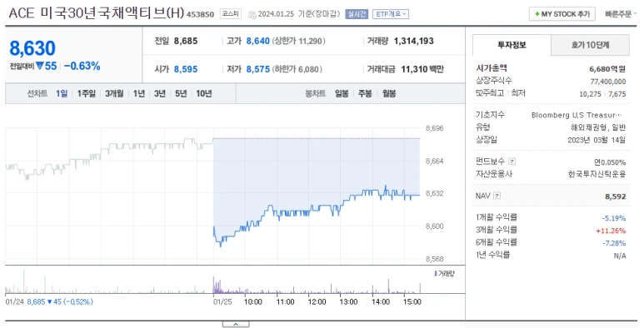Viewport: 644px width, 328px height.
Task: Select the 투자정보 tab
Action: (x=512, y=45)
